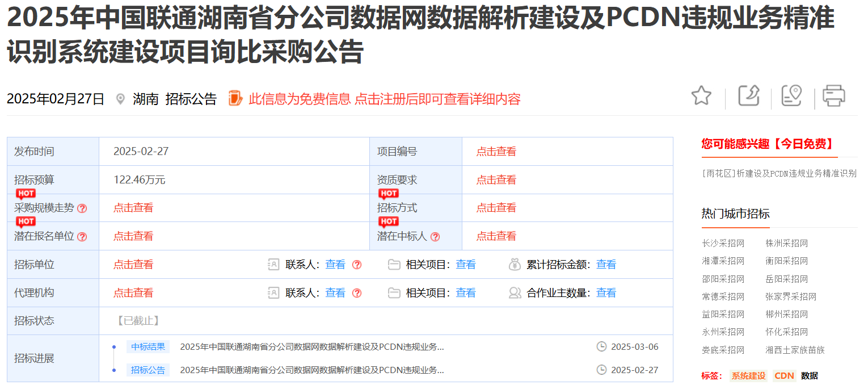Click the orange register document icon

tap(235, 98)
